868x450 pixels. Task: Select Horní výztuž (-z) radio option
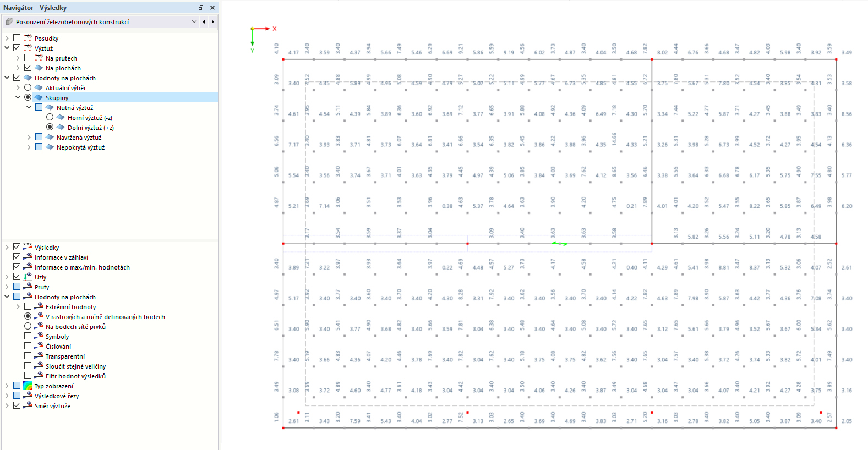50,117
